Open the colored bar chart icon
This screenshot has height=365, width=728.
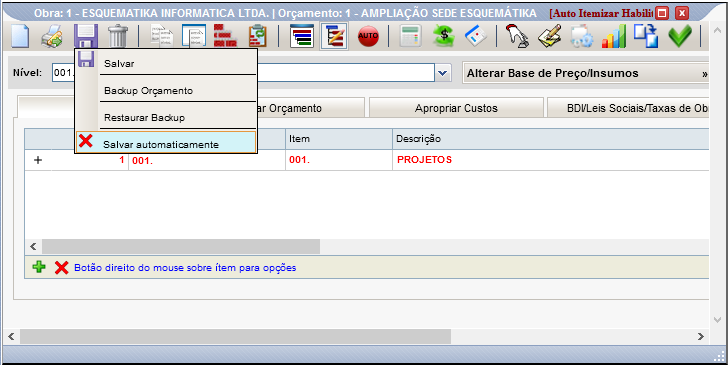click(614, 36)
